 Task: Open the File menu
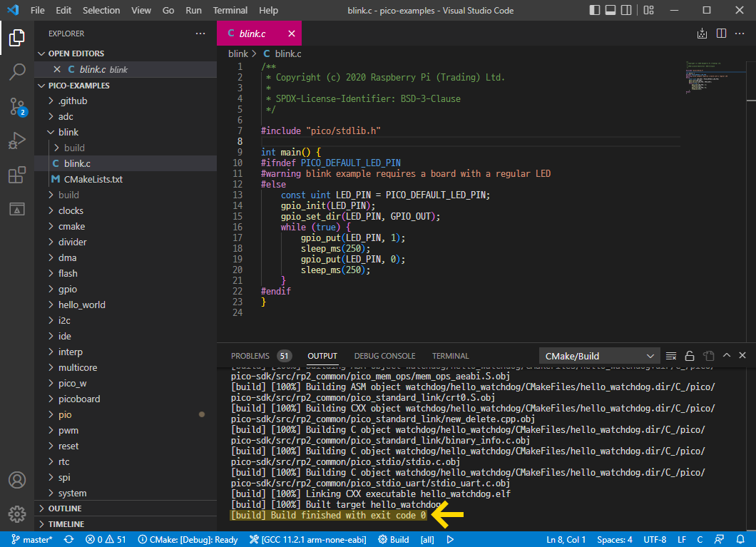coord(37,10)
